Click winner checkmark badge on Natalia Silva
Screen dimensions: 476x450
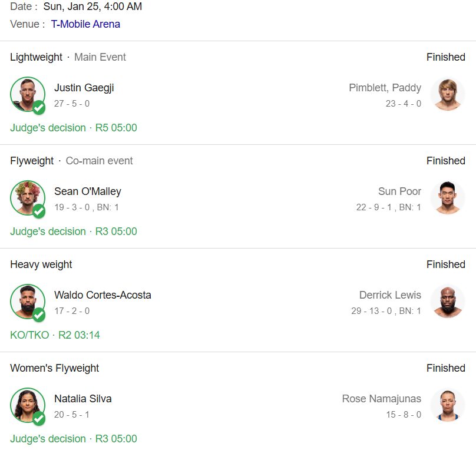coord(39,419)
